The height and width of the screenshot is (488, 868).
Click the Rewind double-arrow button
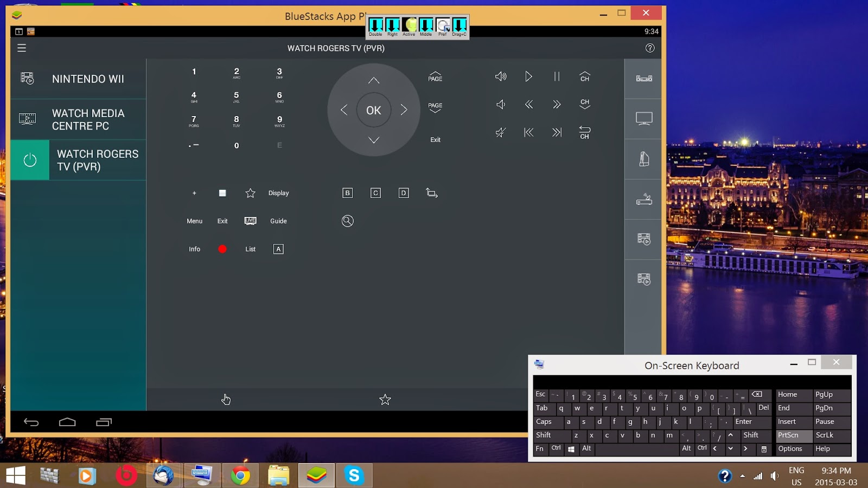tap(529, 105)
